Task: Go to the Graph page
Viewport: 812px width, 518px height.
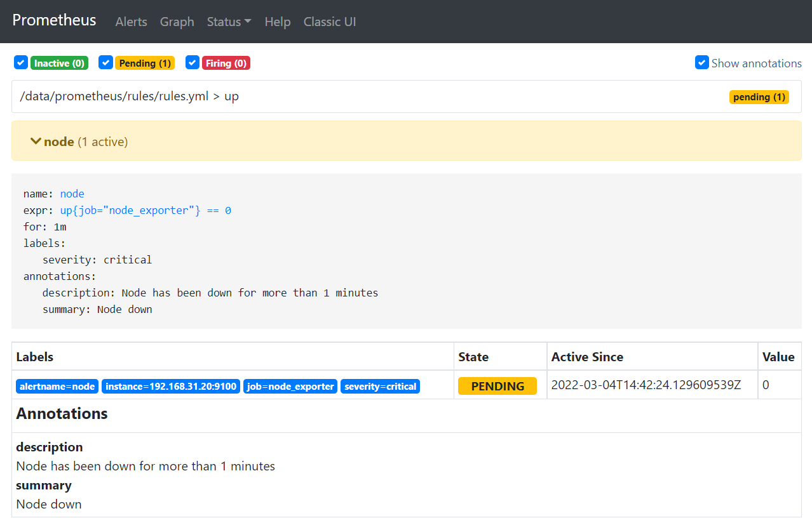Action: tap(177, 22)
